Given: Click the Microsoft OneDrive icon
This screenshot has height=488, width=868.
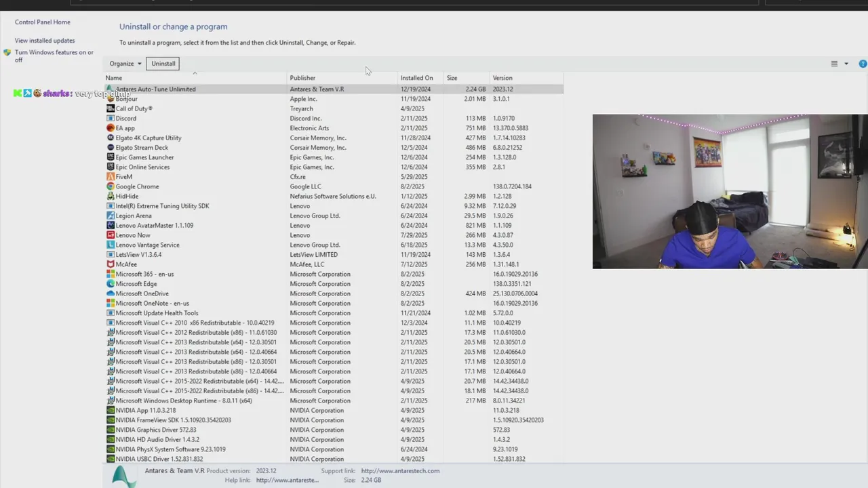Looking at the screenshot, I should click(111, 293).
